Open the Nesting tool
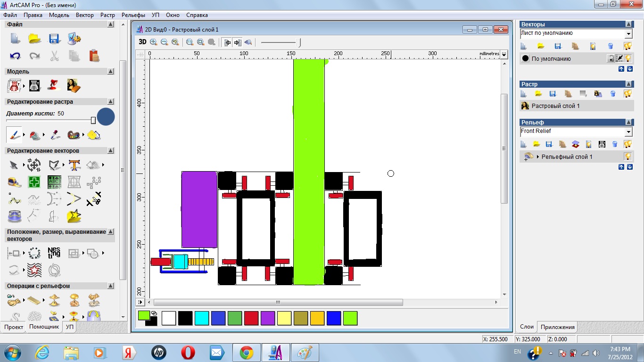Viewport: 644px width, 362px height. [x=54, y=253]
